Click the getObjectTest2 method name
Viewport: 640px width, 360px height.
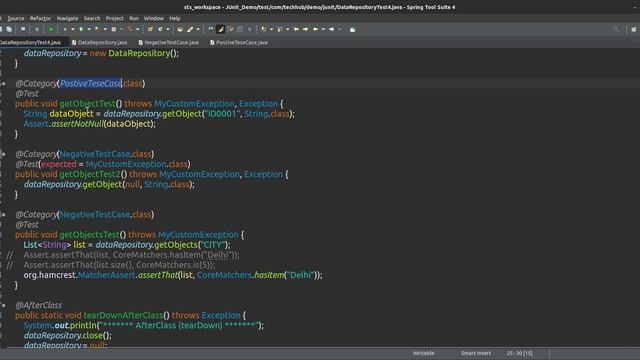pyautogui.click(x=90, y=174)
